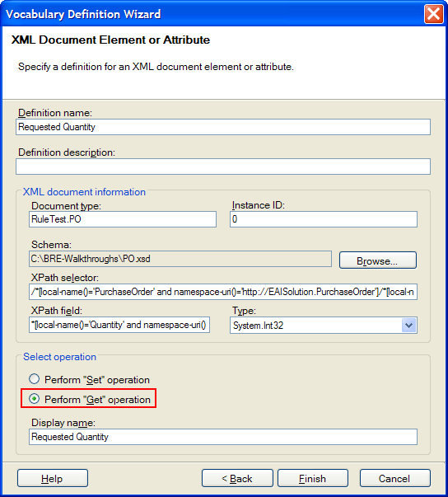Go back with the < Back button
448x497 pixels.
click(237, 478)
